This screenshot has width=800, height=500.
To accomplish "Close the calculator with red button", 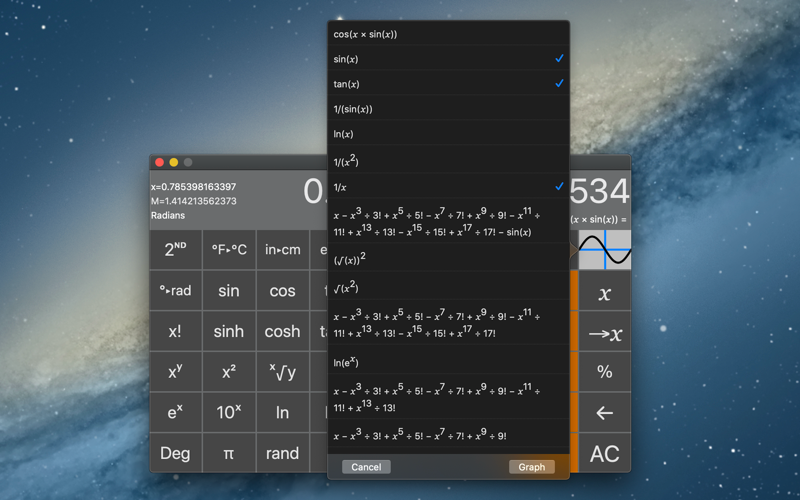I will (159, 162).
